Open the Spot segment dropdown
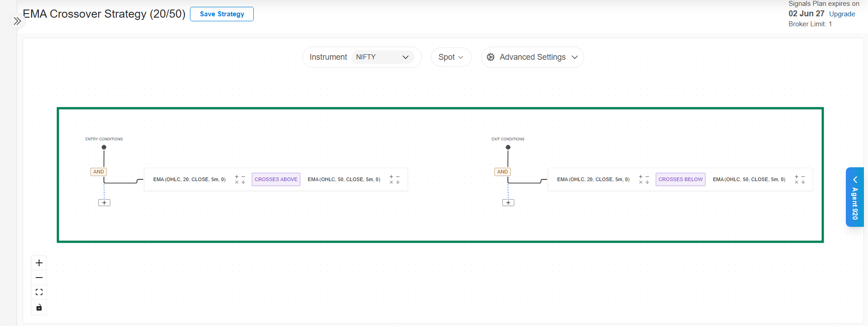Viewport: 868px width, 326px height. click(451, 57)
